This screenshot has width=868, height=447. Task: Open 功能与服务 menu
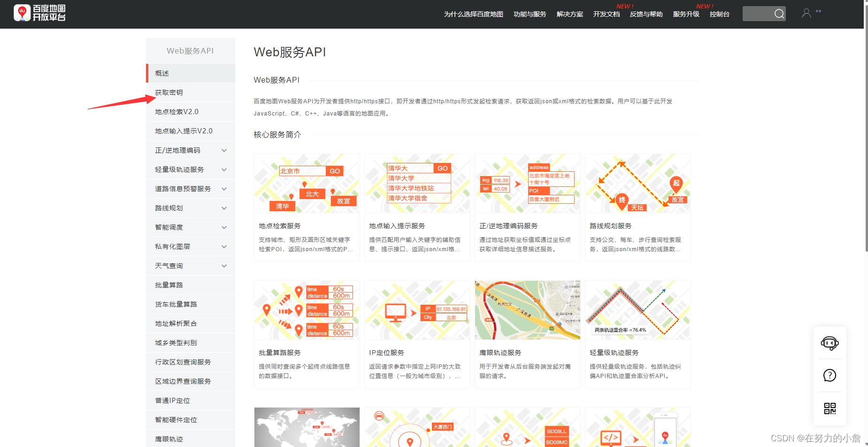coord(530,14)
